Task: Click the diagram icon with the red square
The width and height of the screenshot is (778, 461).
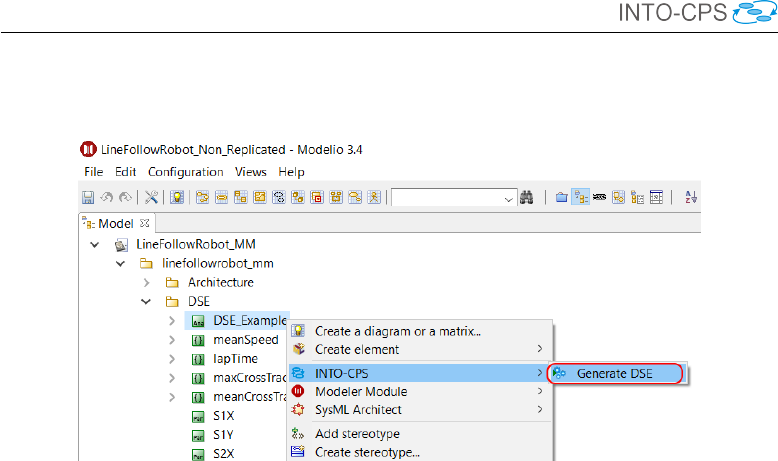Action: [317, 198]
